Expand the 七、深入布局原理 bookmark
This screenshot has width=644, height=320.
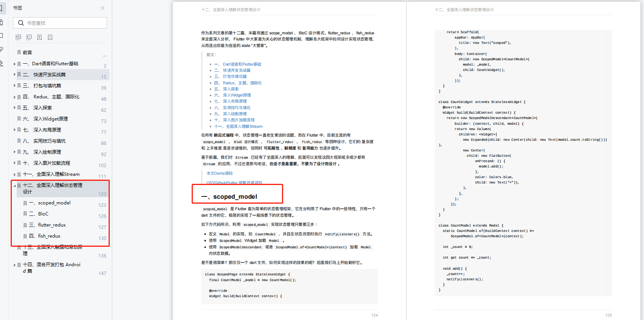(x=15, y=130)
